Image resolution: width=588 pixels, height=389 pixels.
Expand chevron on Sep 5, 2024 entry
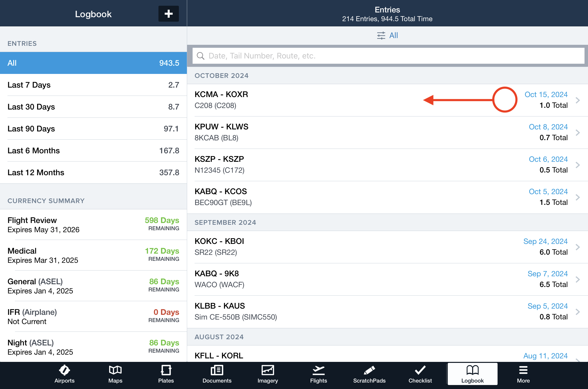pyautogui.click(x=578, y=312)
